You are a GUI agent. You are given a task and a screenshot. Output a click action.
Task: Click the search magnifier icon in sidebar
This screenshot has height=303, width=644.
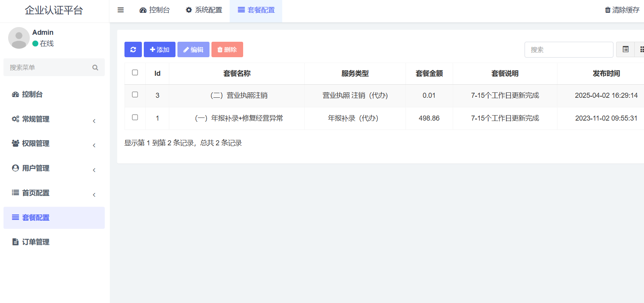pyautogui.click(x=95, y=68)
